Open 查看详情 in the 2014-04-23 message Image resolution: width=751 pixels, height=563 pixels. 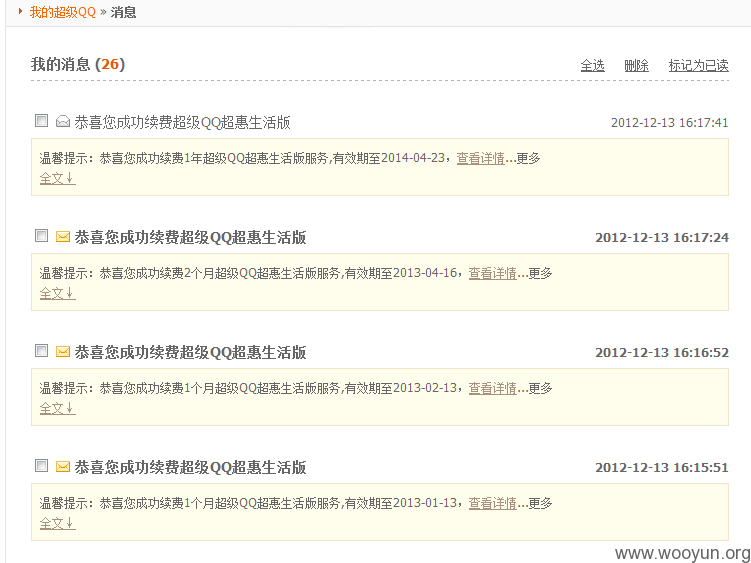tap(480, 158)
